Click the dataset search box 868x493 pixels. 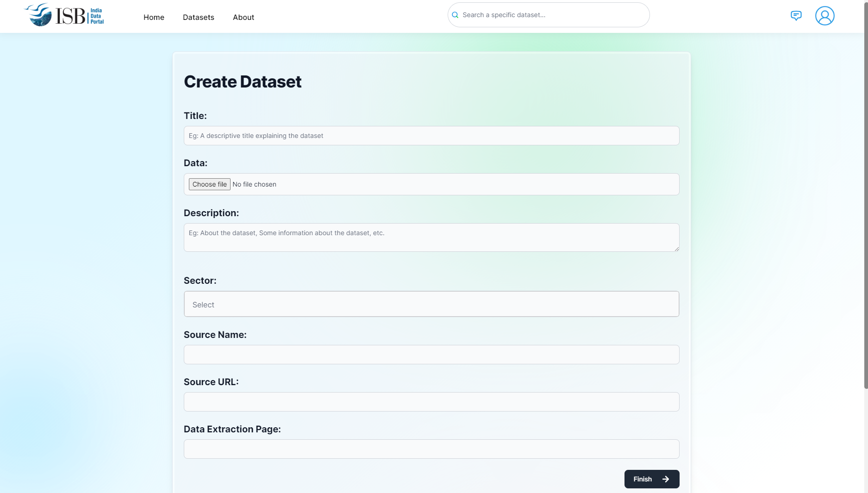(x=551, y=15)
